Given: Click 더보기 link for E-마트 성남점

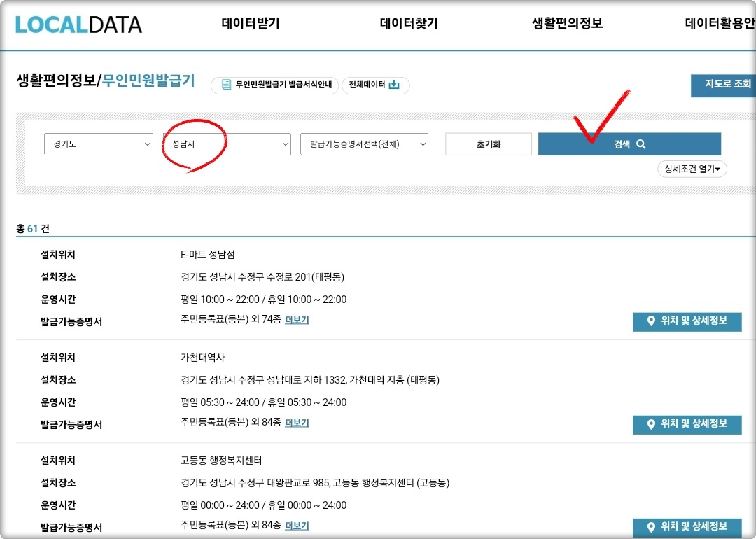Looking at the screenshot, I should (297, 320).
